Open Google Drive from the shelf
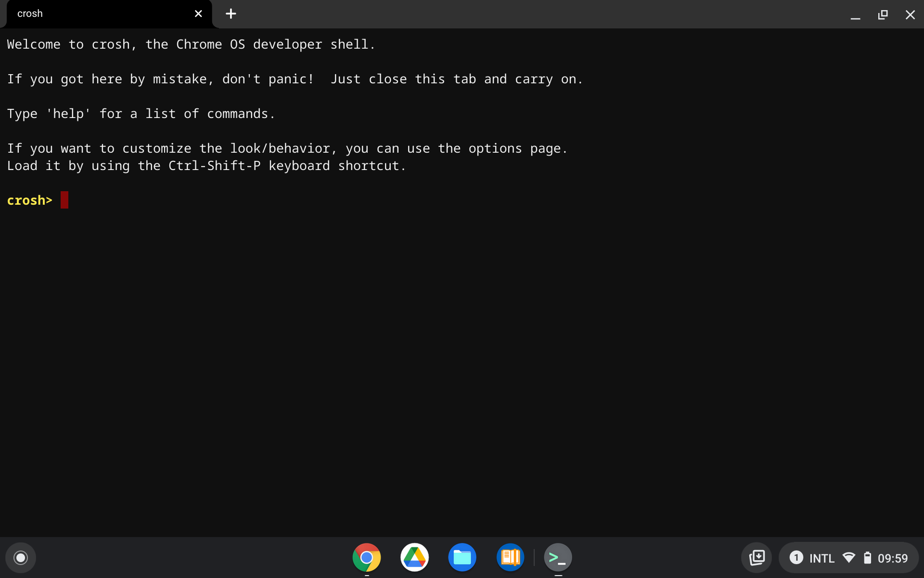 (x=414, y=558)
